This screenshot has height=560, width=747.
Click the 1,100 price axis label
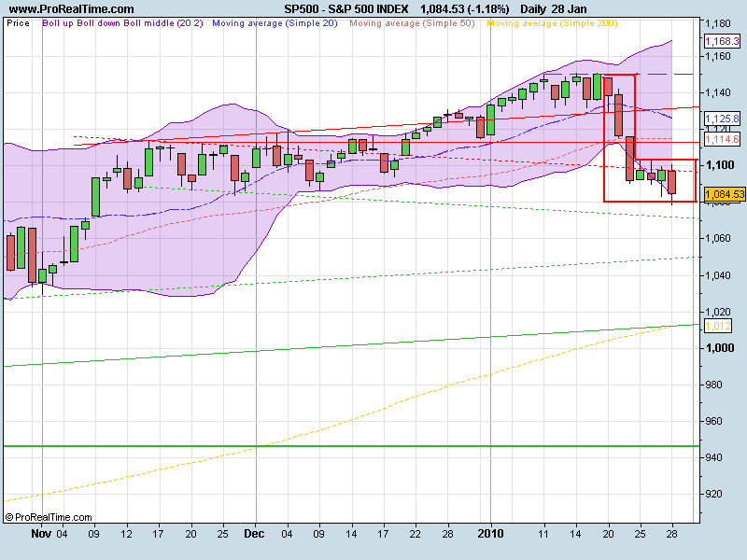(719, 165)
